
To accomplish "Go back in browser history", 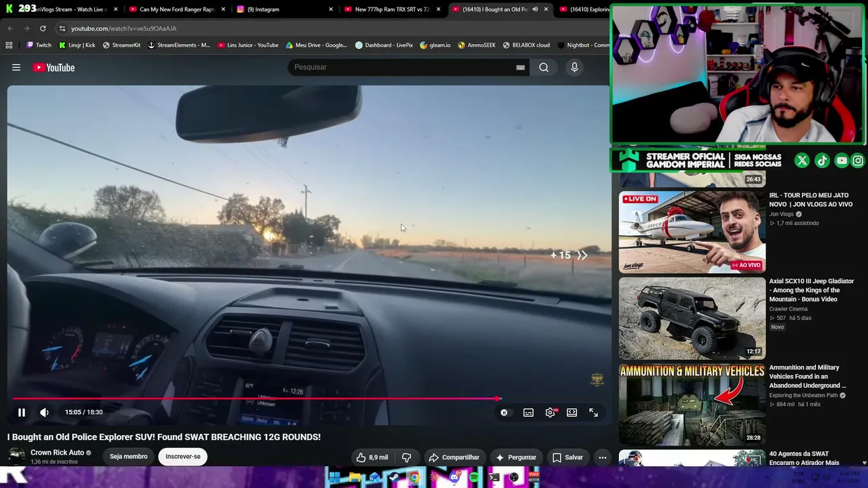I will 10,28.
